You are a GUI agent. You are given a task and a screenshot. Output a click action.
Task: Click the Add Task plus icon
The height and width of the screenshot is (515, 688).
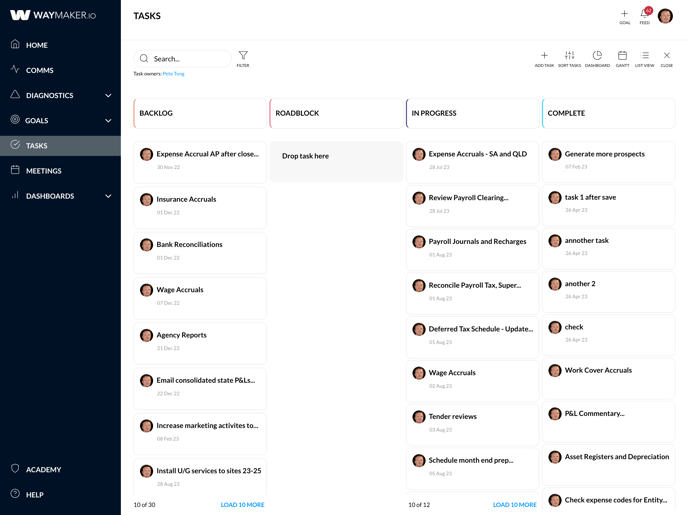click(544, 58)
